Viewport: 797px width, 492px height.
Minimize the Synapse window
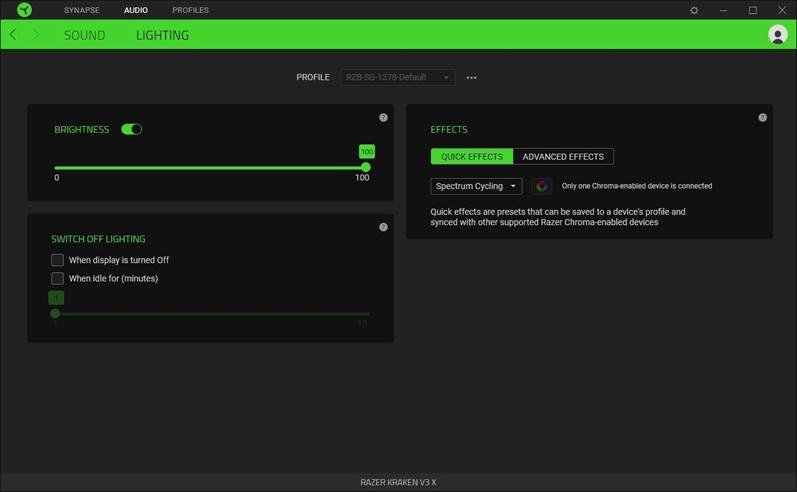click(723, 10)
